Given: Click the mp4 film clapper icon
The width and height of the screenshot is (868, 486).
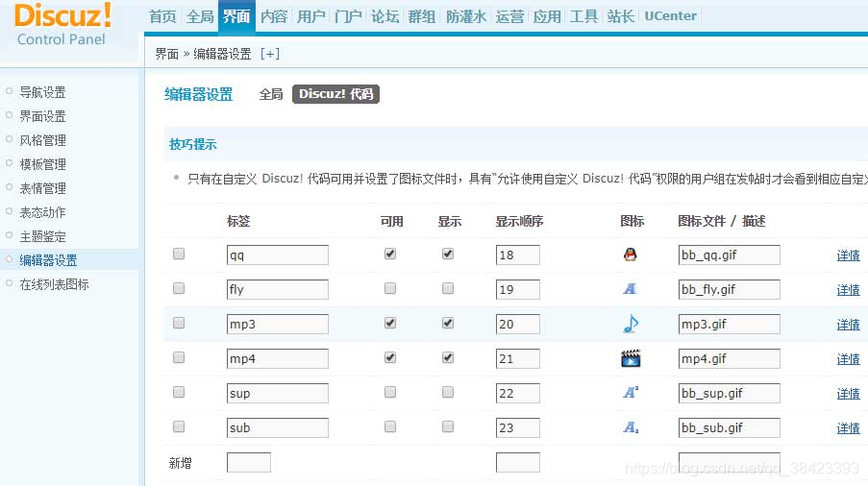Looking at the screenshot, I should 630,359.
